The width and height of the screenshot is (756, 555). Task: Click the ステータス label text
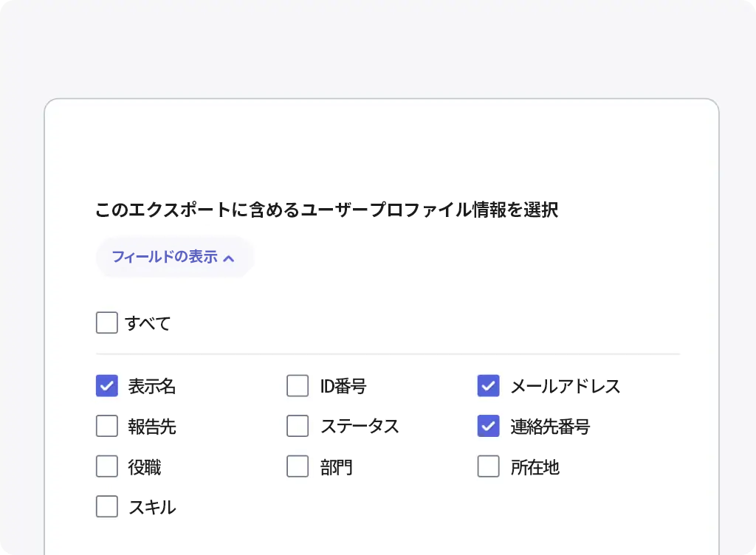(x=360, y=427)
